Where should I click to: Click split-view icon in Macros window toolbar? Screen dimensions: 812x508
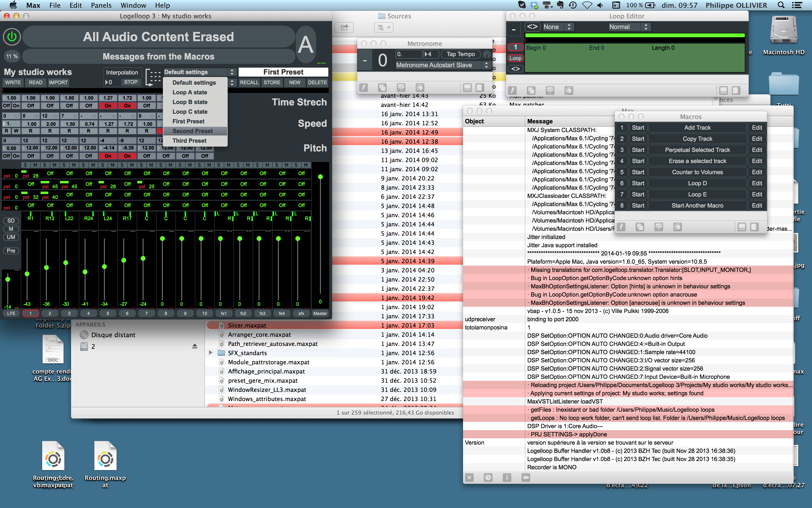click(742, 227)
